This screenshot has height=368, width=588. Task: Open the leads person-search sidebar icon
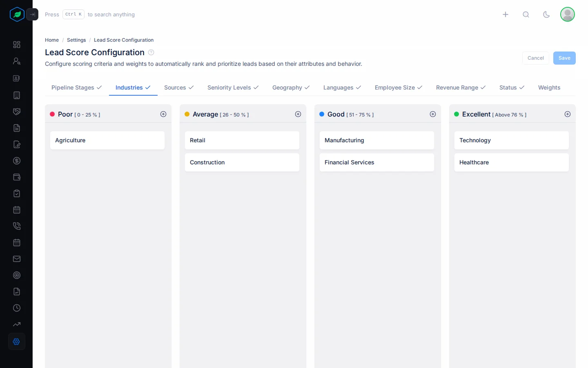click(x=17, y=61)
